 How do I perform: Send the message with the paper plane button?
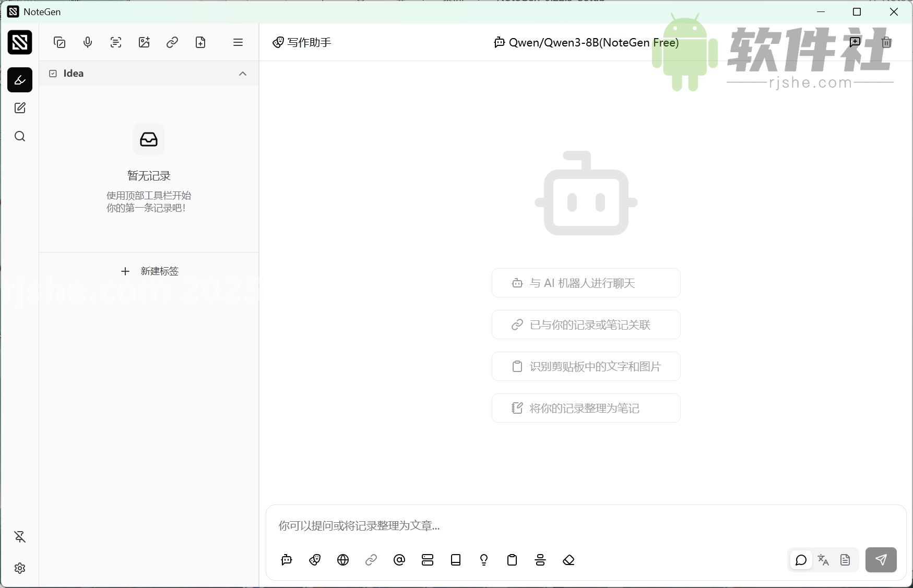click(x=881, y=560)
